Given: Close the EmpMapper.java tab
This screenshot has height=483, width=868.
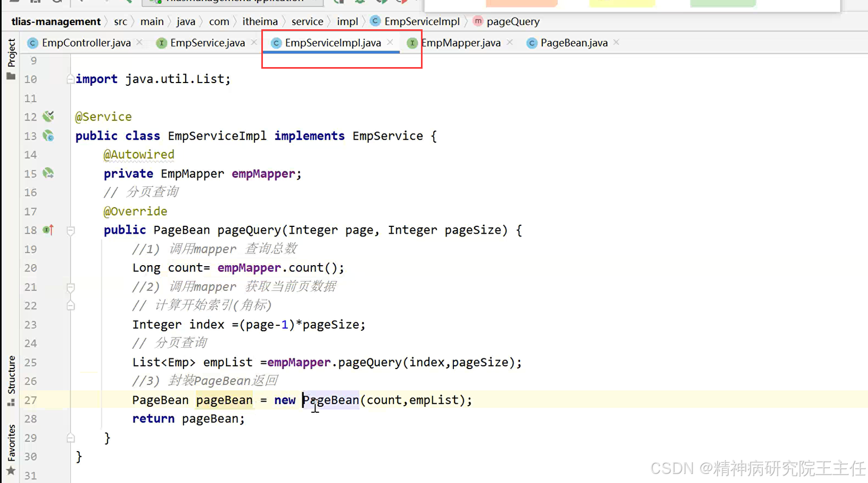Looking at the screenshot, I should [x=510, y=42].
